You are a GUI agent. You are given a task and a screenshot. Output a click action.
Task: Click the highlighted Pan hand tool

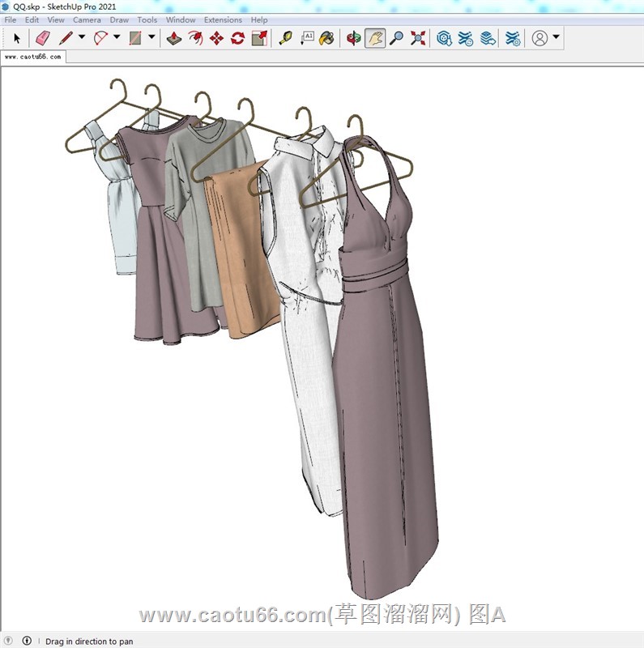375,38
